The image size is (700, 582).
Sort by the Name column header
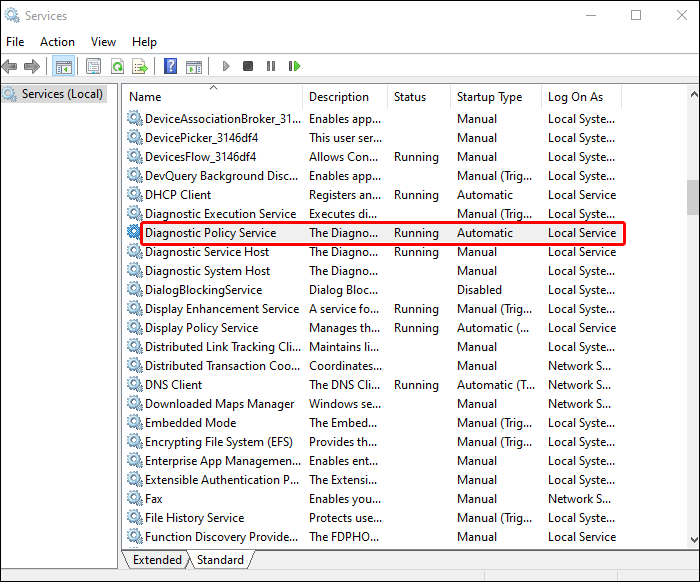(x=213, y=97)
